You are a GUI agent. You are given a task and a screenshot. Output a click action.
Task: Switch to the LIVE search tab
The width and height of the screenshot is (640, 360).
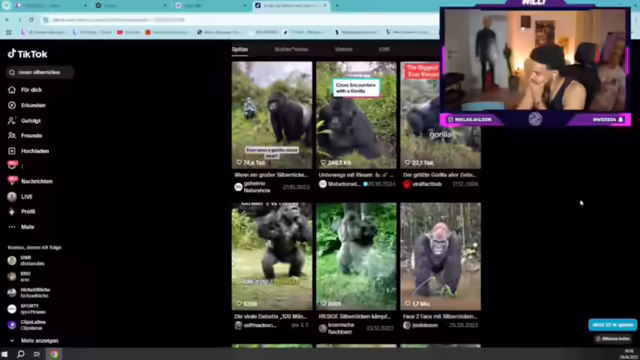[384, 49]
